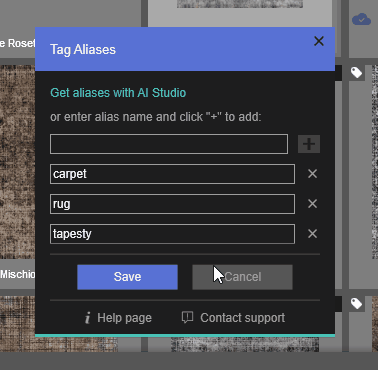Open Get aliases with AI Studio link

tap(118, 93)
